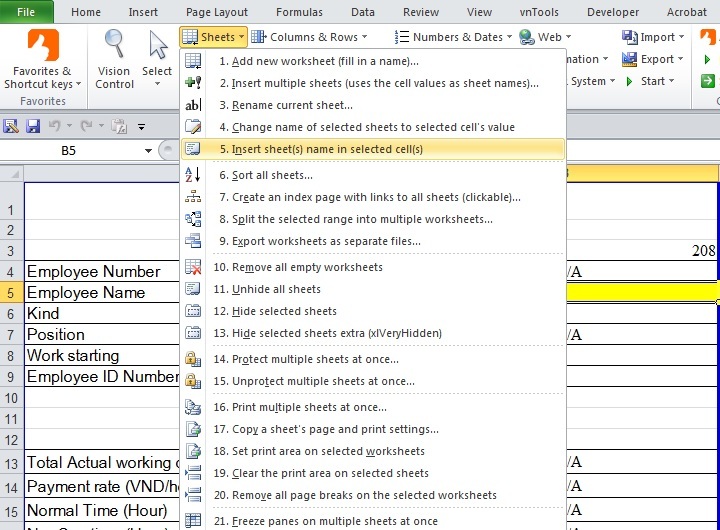This screenshot has height=530, width=720.
Task: Click the Copy sheet's page settings icon
Action: (193, 429)
